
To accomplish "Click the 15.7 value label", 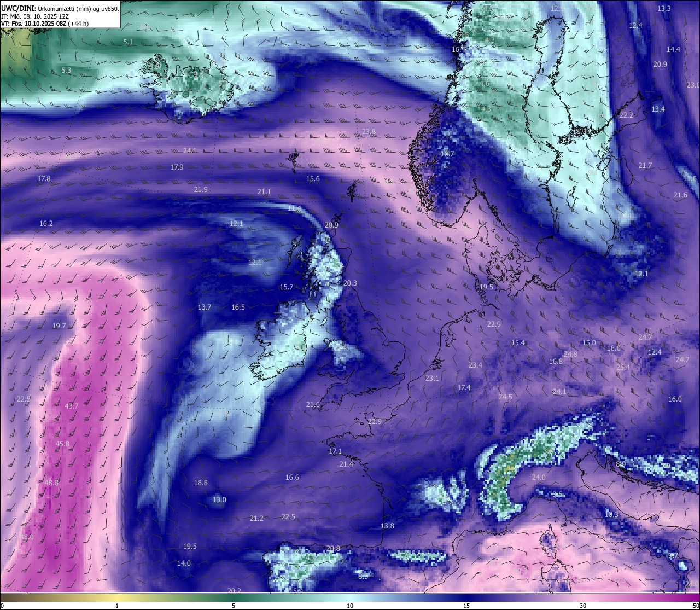I will click(x=287, y=287).
